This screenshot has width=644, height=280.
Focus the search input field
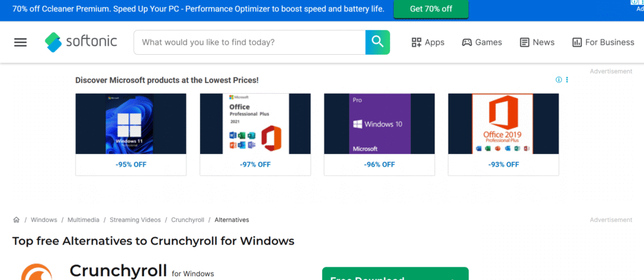tap(250, 42)
